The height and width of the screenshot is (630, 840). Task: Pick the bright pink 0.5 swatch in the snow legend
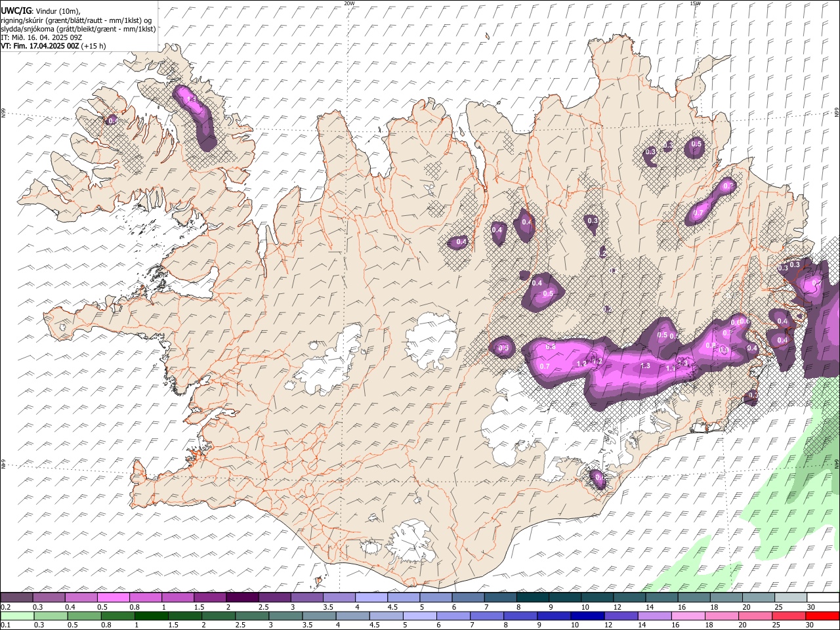point(113,598)
